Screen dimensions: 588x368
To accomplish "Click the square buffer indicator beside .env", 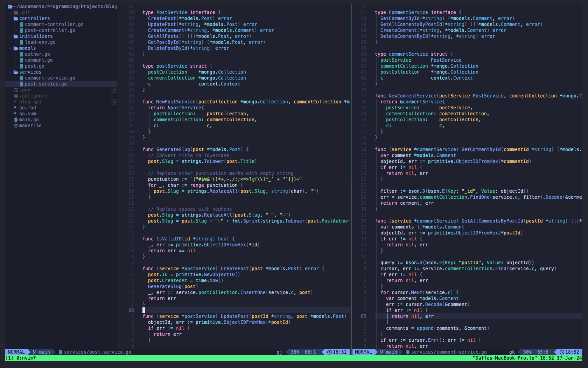I will pos(114,90).
